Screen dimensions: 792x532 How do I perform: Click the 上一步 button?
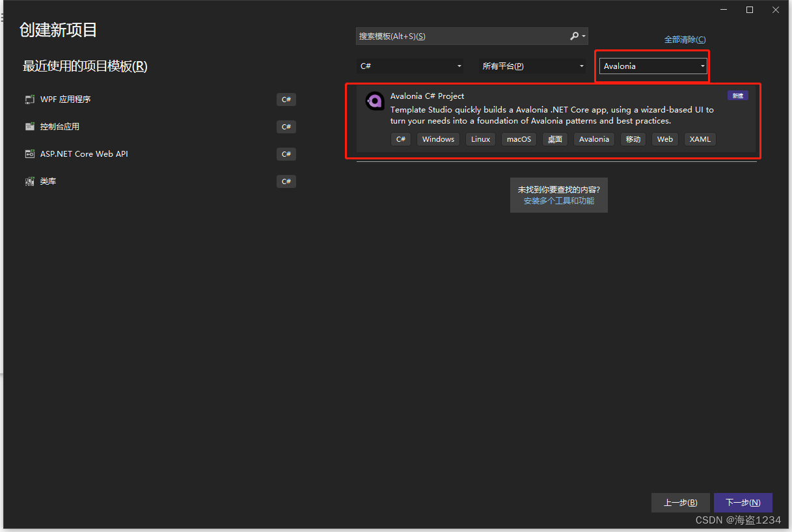681,503
